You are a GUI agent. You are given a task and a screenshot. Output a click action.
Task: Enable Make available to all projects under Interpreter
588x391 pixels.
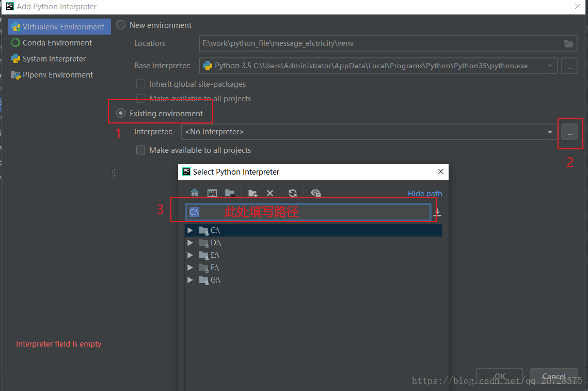pos(140,150)
